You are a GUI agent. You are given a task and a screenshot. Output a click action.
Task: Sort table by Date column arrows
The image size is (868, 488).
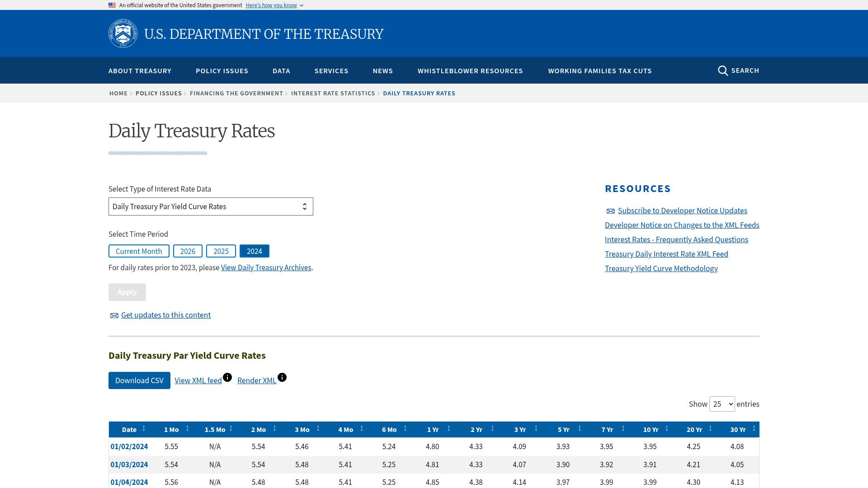(x=144, y=428)
